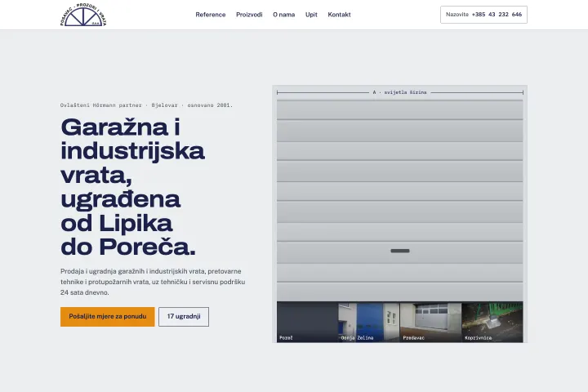Open the Reference nav link
The height and width of the screenshot is (392, 588).
pyautogui.click(x=211, y=15)
